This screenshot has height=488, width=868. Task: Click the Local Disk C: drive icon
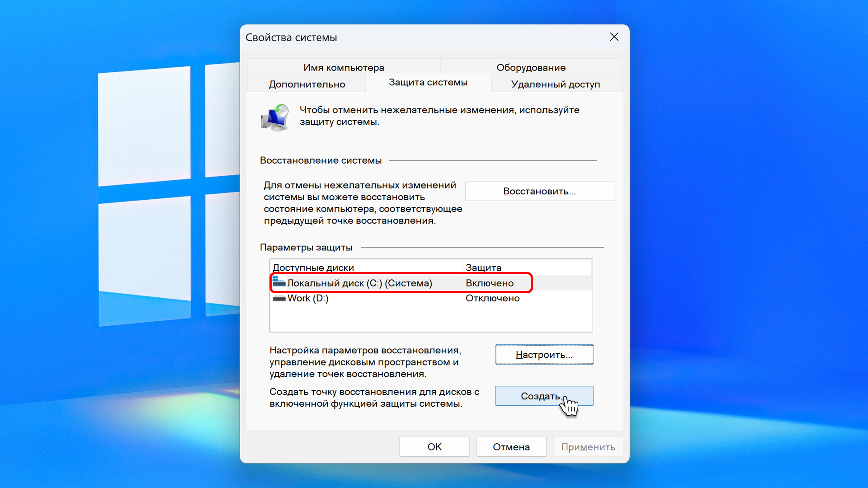(x=279, y=282)
